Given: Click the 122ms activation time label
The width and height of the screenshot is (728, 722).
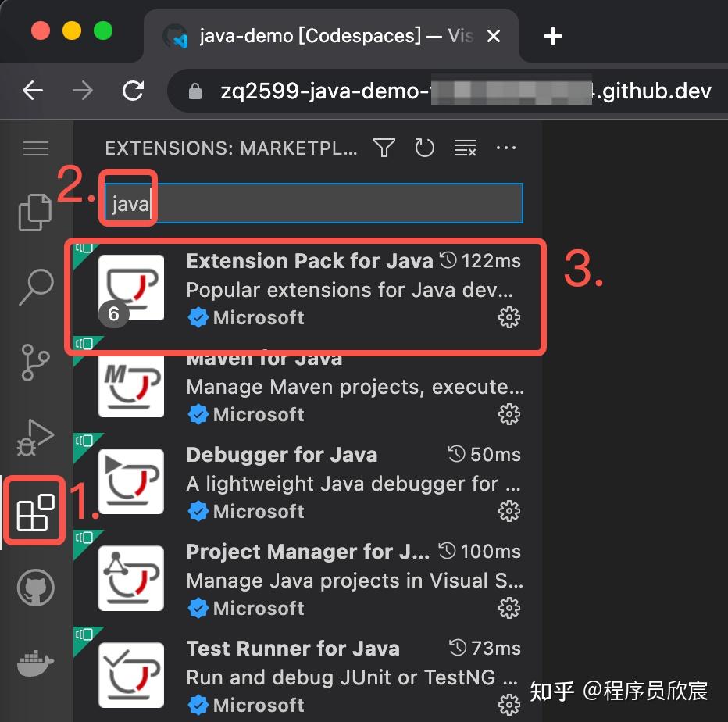Looking at the screenshot, I should pyautogui.click(x=480, y=260).
